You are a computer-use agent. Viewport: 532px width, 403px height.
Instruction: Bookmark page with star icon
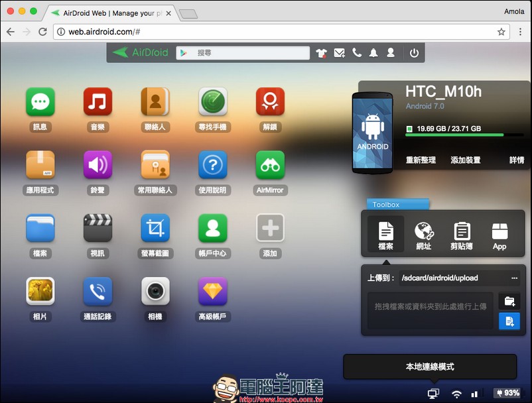[501, 32]
